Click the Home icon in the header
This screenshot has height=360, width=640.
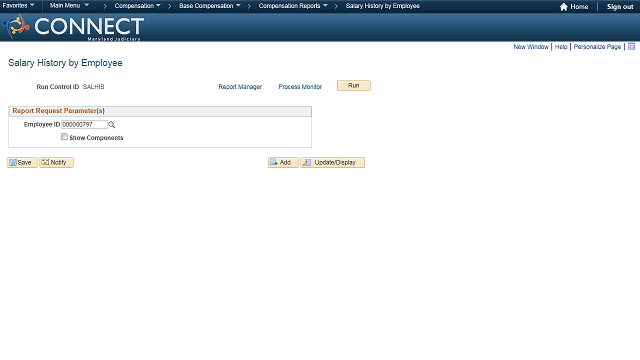pyautogui.click(x=564, y=7)
